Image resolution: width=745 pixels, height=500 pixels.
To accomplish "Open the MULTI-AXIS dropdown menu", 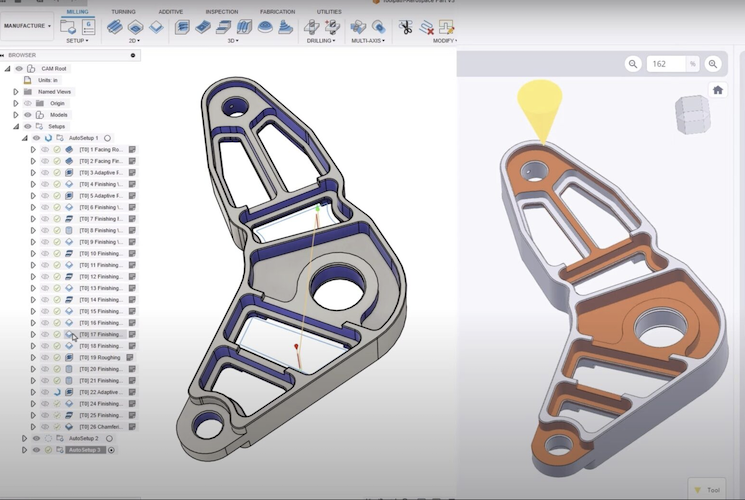I will (x=368, y=41).
